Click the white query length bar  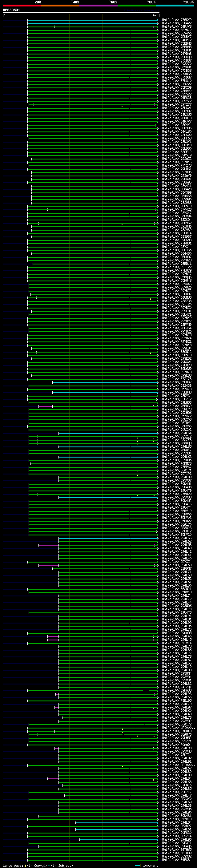81,12
